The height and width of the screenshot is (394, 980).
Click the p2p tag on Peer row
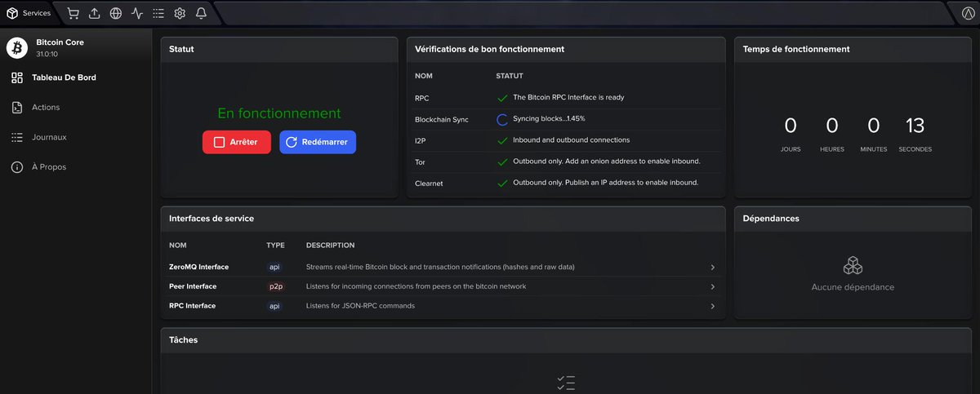(275, 286)
